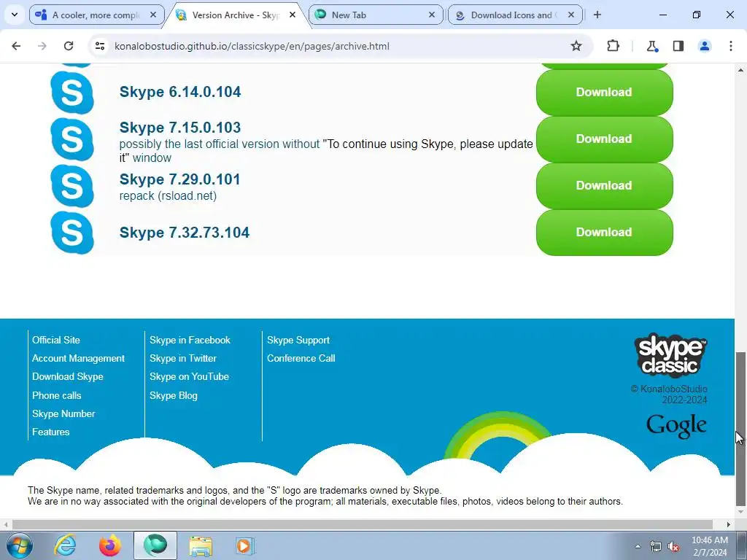
Task: Click the vertical scrollbar thumb
Action: point(740,429)
